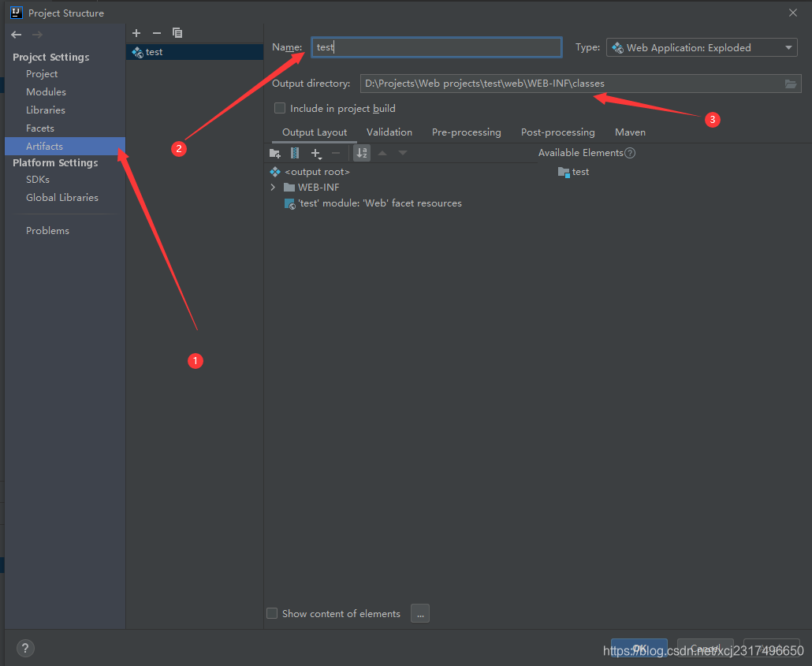The height and width of the screenshot is (666, 812).
Task: Enable Include in project build checkbox
Action: click(x=280, y=108)
